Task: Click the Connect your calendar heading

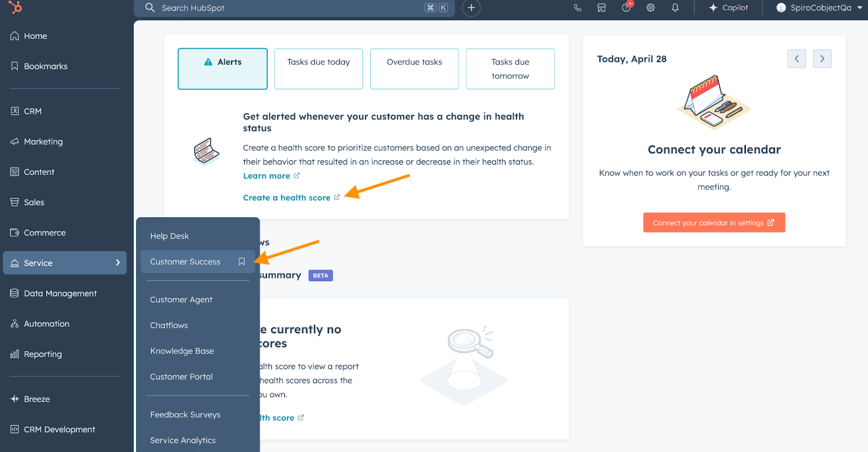Action: click(x=714, y=150)
